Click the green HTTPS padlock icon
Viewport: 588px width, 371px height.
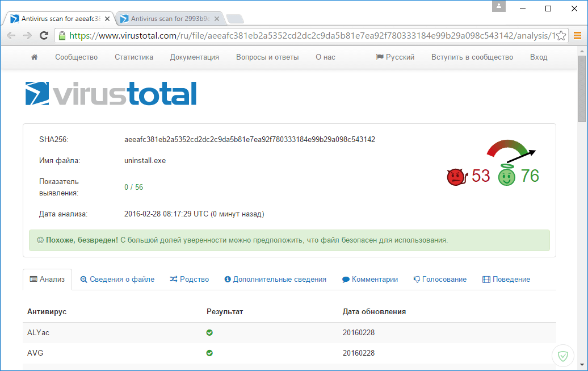[62, 36]
